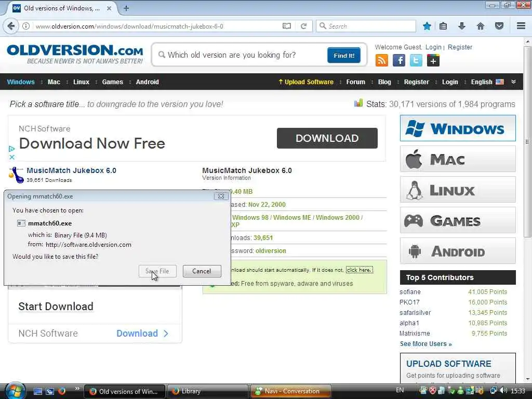Open the Facebook icon link

click(399, 61)
